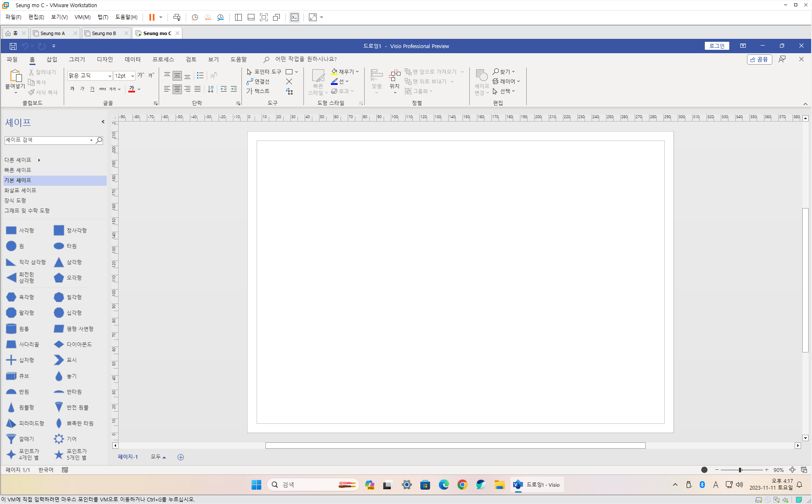Expand the Fill (채우기) dropdown

pyautogui.click(x=357, y=72)
